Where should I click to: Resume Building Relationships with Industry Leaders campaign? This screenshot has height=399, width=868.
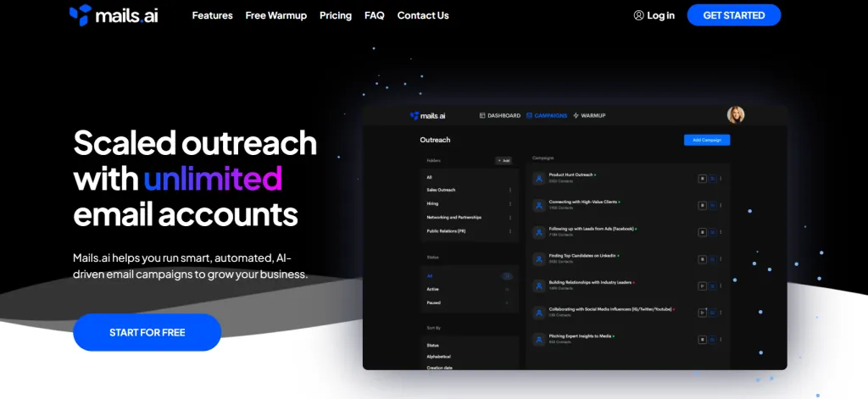click(702, 286)
